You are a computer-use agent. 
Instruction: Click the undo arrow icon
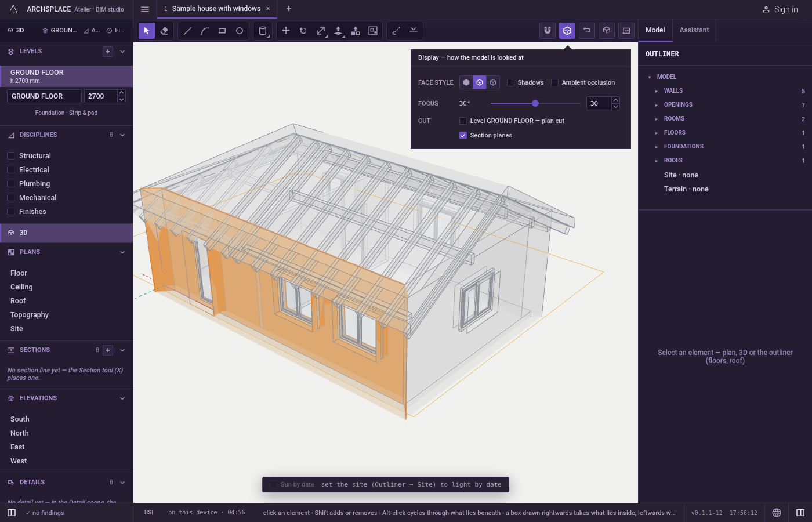[x=587, y=31]
